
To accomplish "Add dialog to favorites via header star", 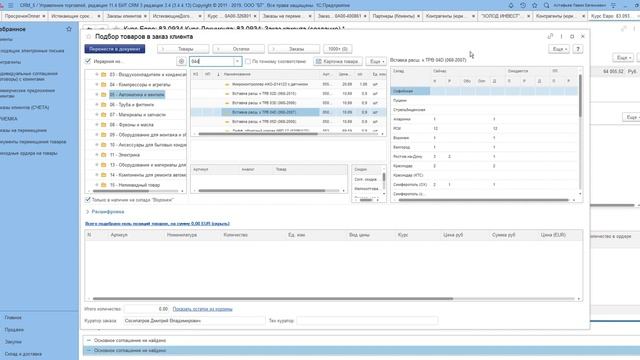I will 89,37.
